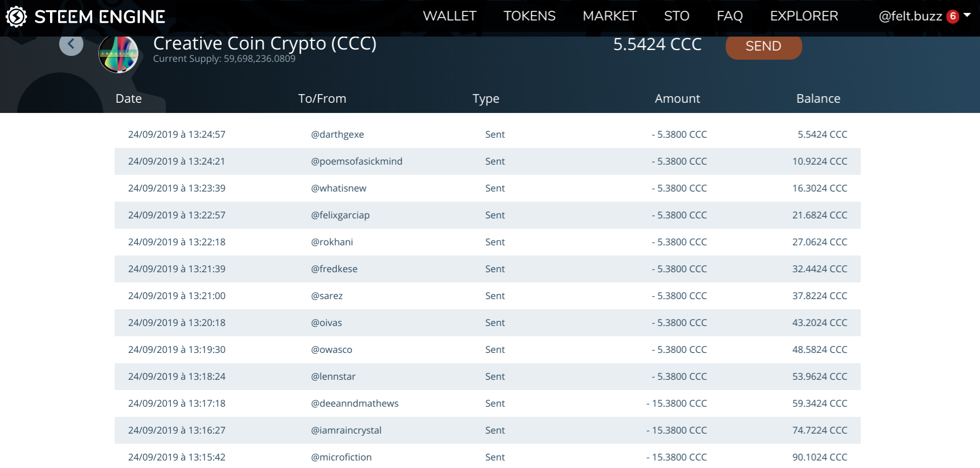Image resolution: width=980 pixels, height=468 pixels.
Task: Select the @felixgarciap recipient
Action: (x=340, y=215)
